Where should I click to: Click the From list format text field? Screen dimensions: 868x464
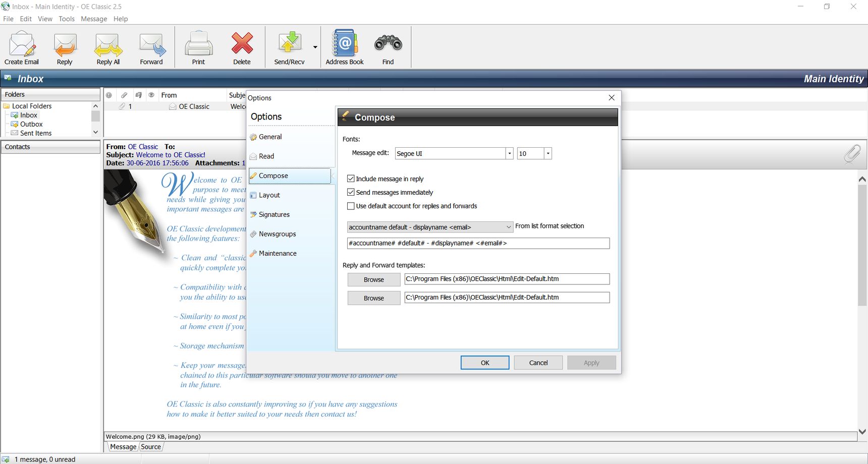pos(478,243)
